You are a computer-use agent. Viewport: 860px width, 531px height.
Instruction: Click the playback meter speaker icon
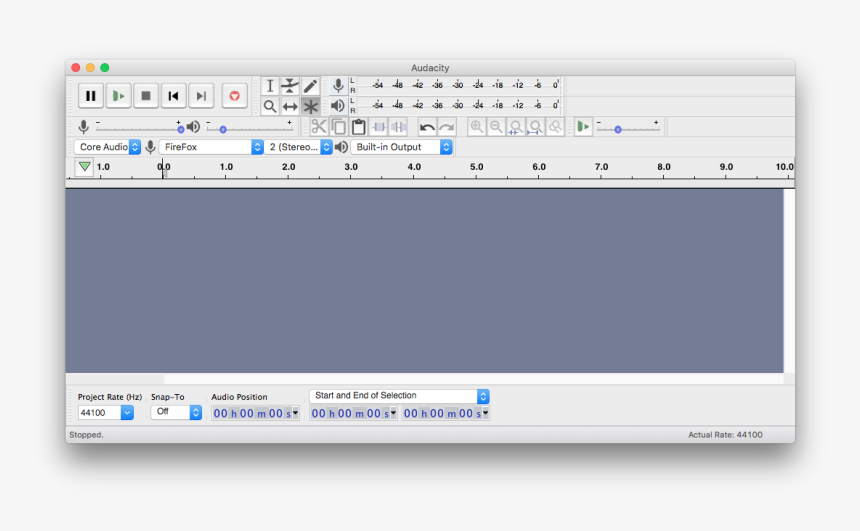338,106
